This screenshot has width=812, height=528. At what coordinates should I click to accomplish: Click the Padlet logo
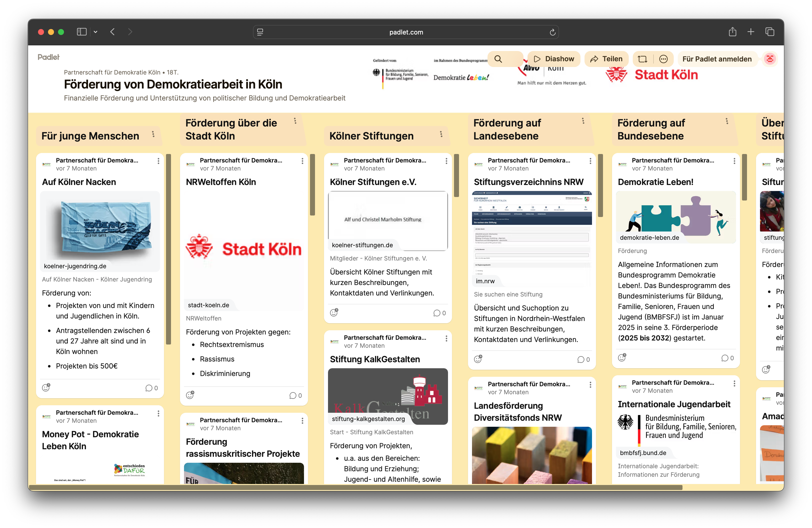click(48, 57)
